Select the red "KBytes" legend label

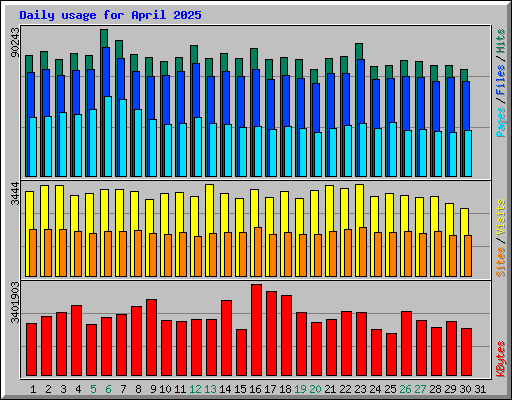point(501,359)
